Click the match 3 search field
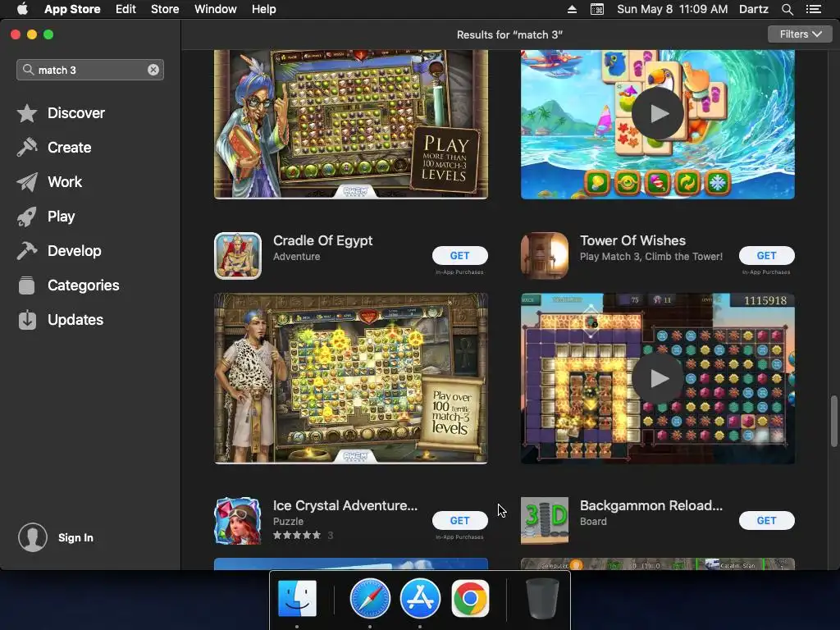840x630 pixels. tap(90, 70)
